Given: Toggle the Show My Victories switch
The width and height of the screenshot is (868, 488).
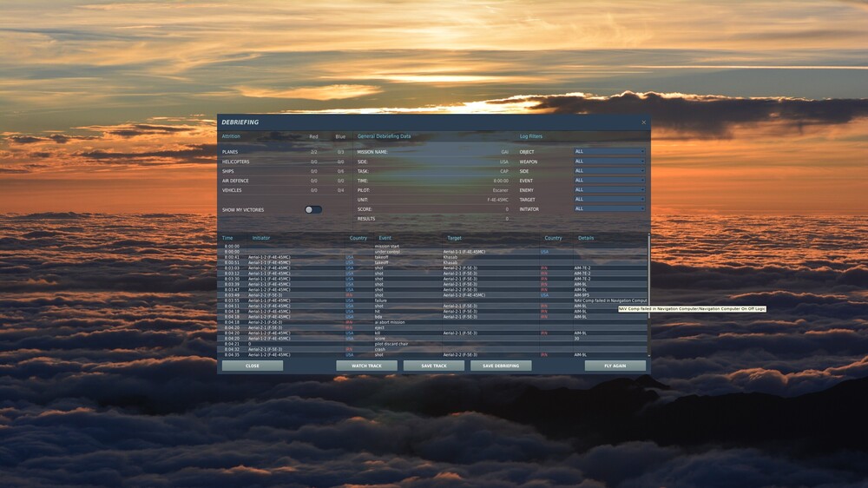Looking at the screenshot, I should tap(313, 210).
